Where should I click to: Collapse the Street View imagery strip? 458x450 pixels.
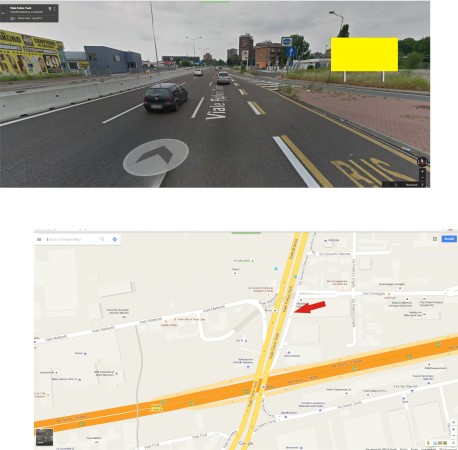[x=423, y=185]
